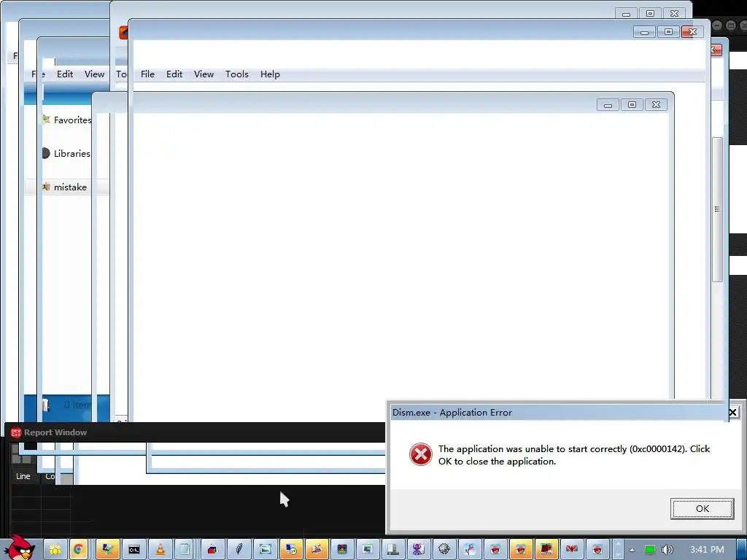
Task: Click the error message text about 0xc0000142
Action: coord(574,455)
